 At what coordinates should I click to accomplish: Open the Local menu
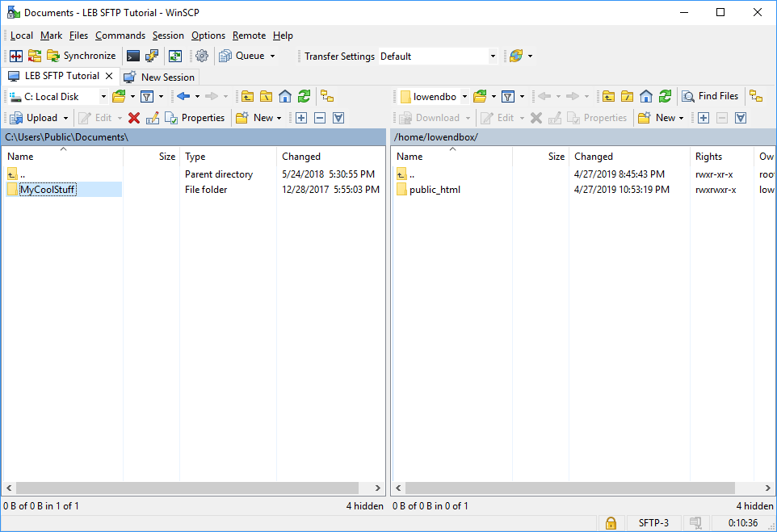click(x=22, y=36)
